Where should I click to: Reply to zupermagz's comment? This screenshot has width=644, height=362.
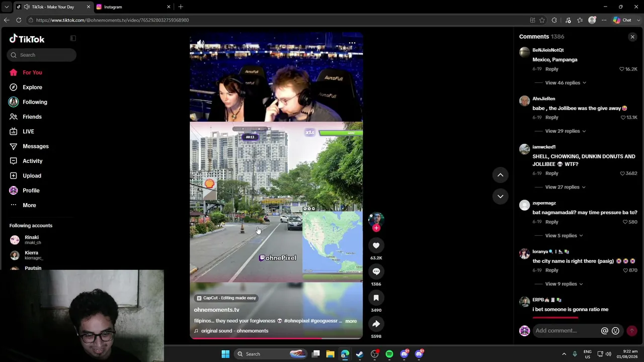click(x=551, y=222)
